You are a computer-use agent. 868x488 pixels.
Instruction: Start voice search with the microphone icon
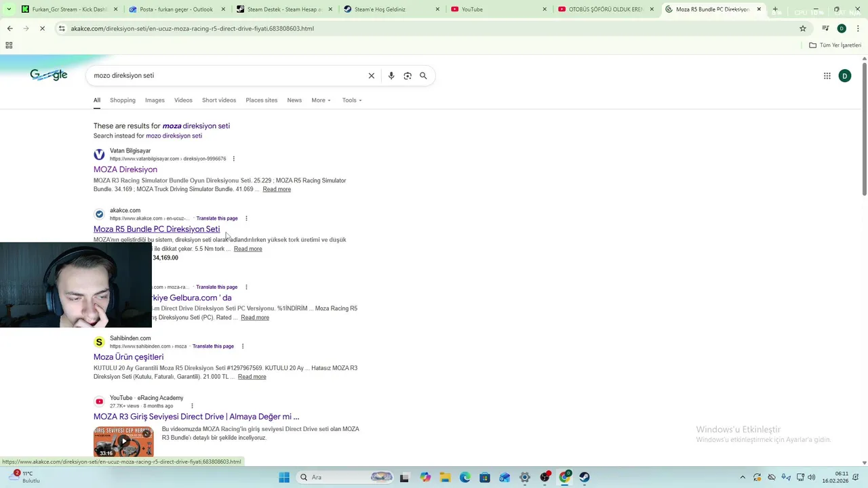pos(391,76)
